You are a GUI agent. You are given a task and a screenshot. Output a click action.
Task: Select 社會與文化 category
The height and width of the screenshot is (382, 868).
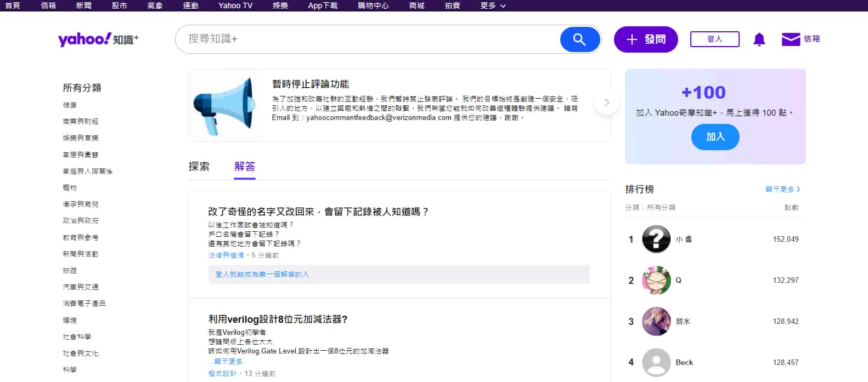tap(81, 353)
